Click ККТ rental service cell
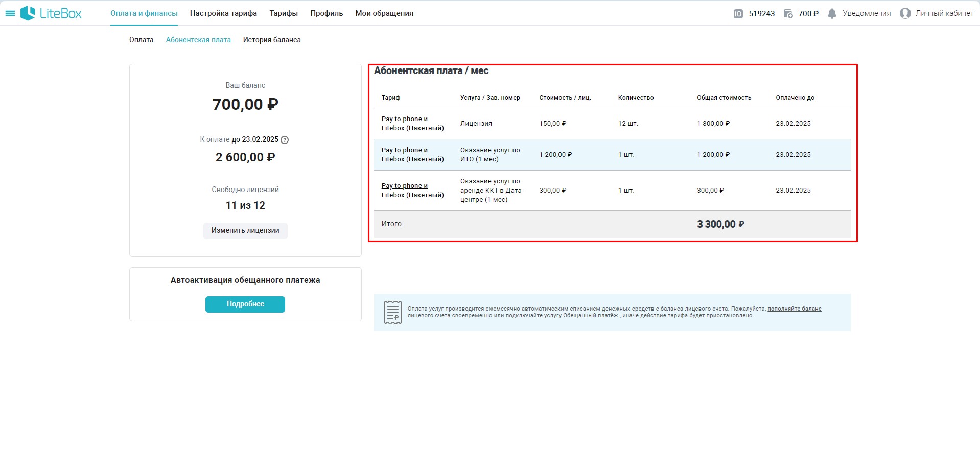The height and width of the screenshot is (450, 980). coord(492,191)
